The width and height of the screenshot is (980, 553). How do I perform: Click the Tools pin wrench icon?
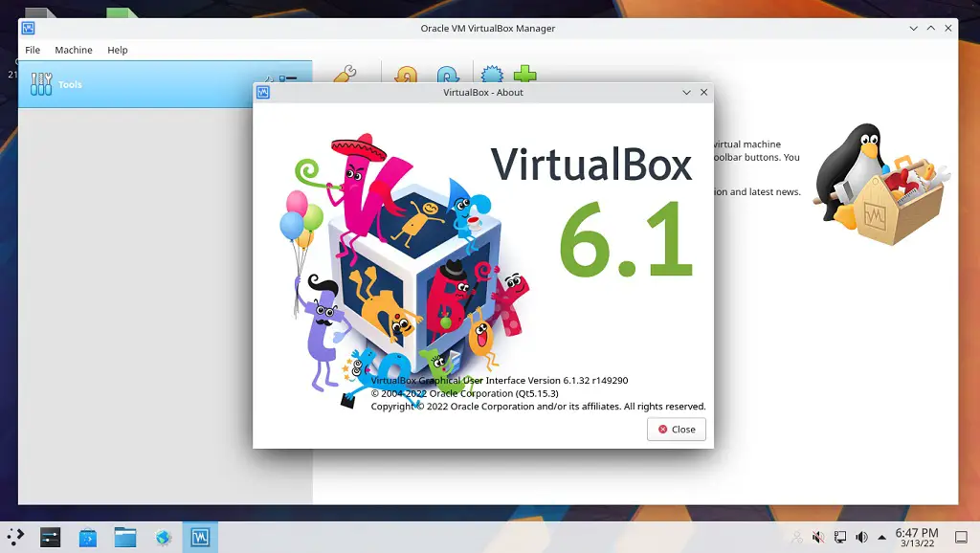point(268,78)
